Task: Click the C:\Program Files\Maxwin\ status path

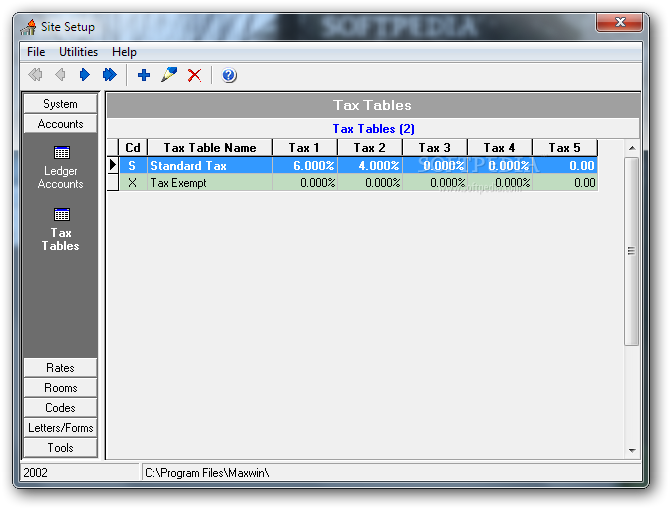Action: tap(207, 473)
